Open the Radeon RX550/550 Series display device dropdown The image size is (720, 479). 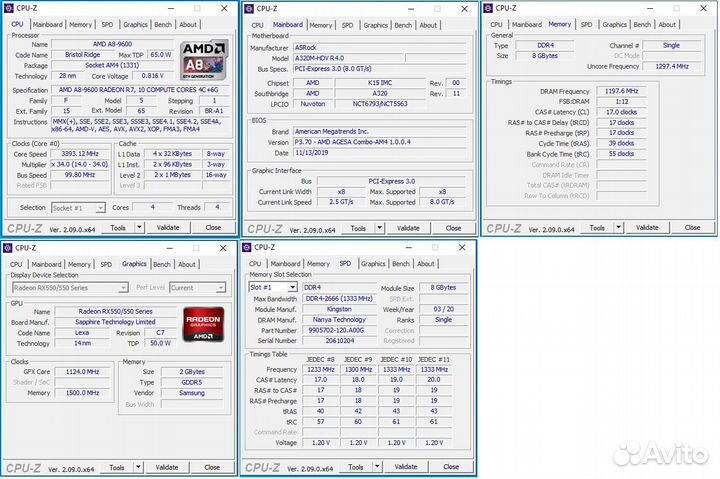click(70, 287)
